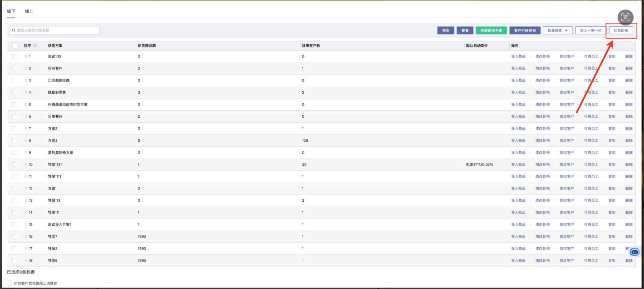Click the text recognition icon at top right
This screenshot has width=644, height=289.
click(x=625, y=17)
